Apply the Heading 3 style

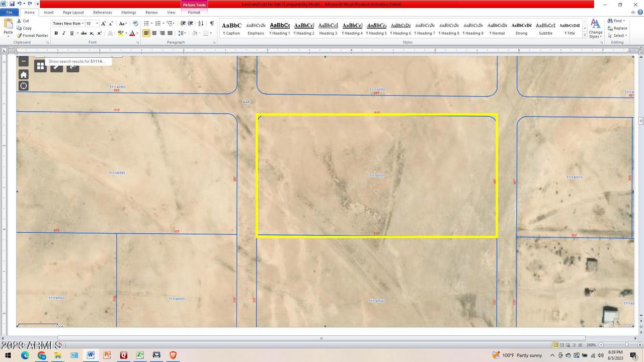coord(328,29)
